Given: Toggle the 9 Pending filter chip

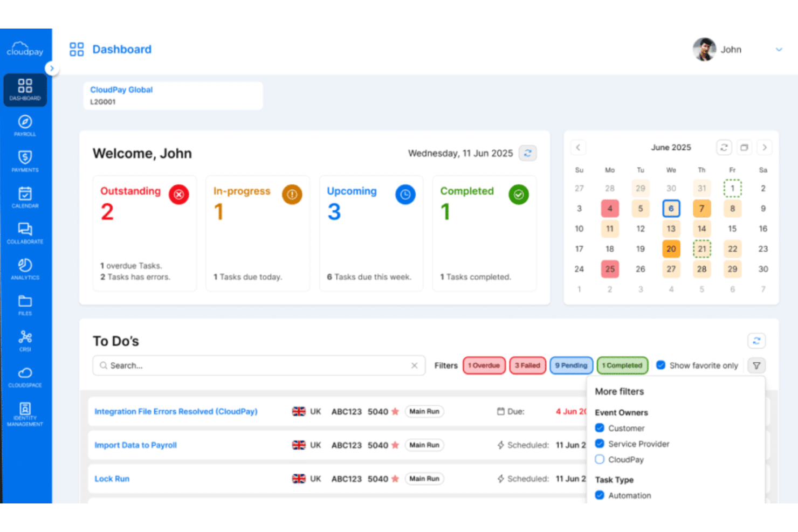Looking at the screenshot, I should (572, 365).
